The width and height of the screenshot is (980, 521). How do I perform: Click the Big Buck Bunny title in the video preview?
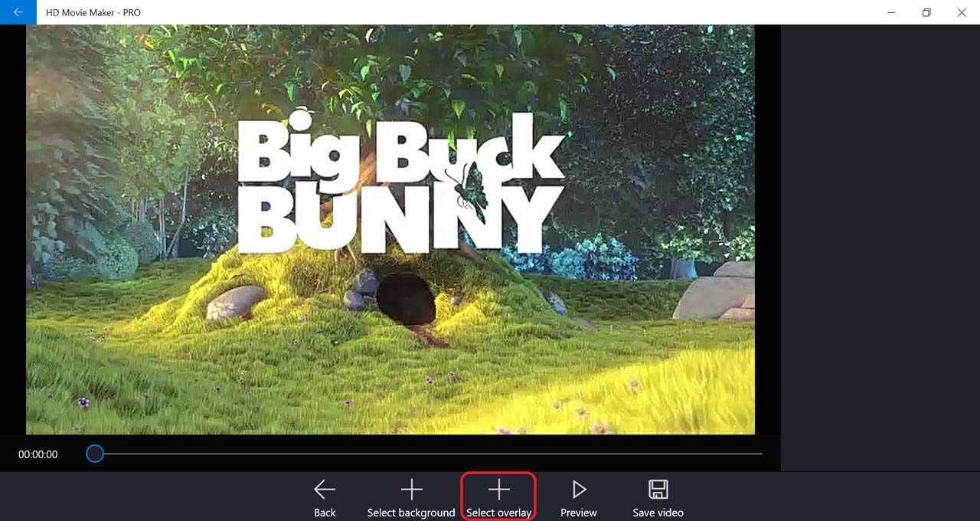click(x=400, y=186)
